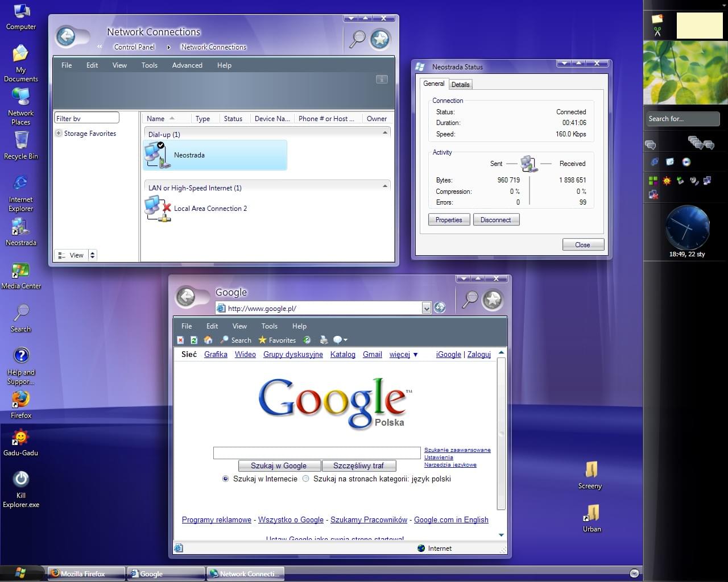Open the Gmail link on Google page
This screenshot has width=728, height=582.
click(373, 355)
